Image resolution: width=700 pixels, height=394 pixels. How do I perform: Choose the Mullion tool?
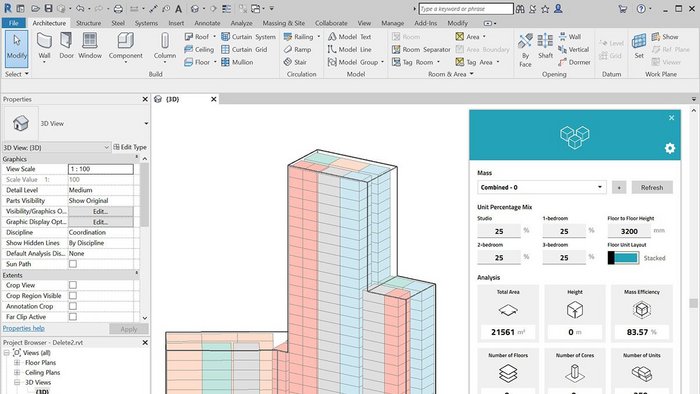tap(237, 62)
